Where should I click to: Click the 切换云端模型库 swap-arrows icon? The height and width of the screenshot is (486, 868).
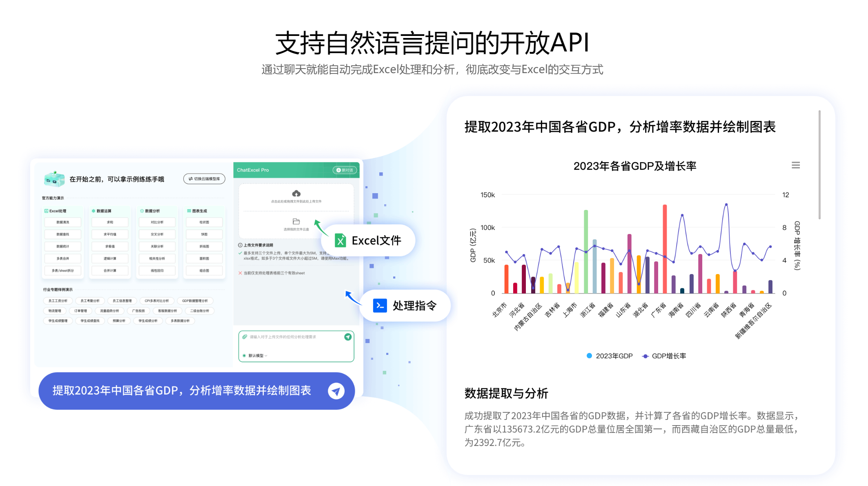tap(191, 179)
